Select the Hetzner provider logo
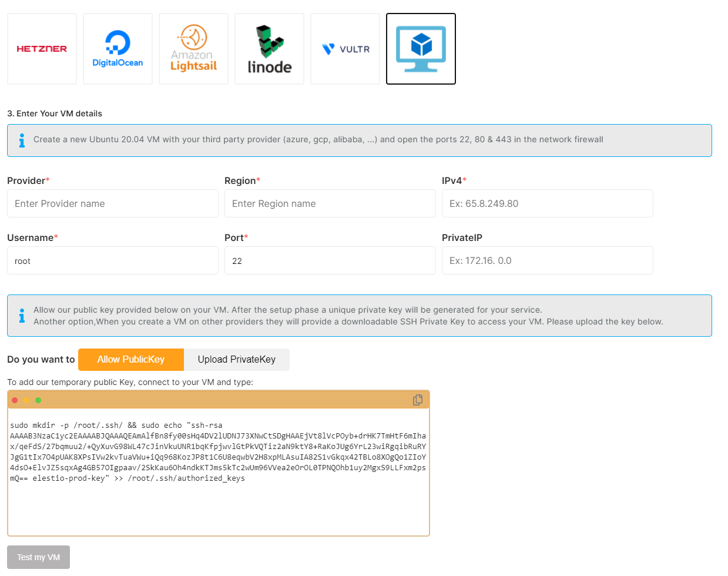This screenshot has height=576, width=728. [42, 49]
